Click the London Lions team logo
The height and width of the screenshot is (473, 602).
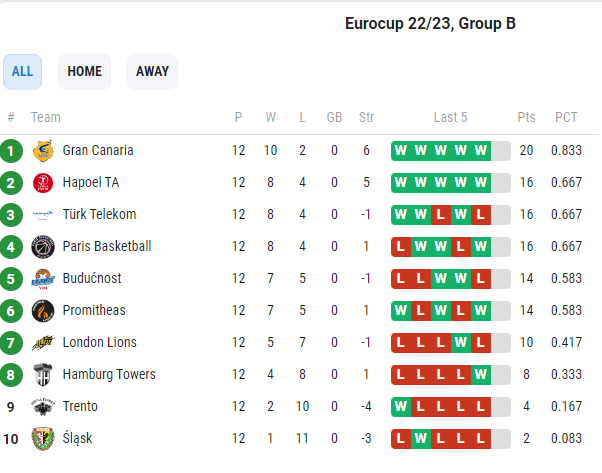click(x=42, y=343)
